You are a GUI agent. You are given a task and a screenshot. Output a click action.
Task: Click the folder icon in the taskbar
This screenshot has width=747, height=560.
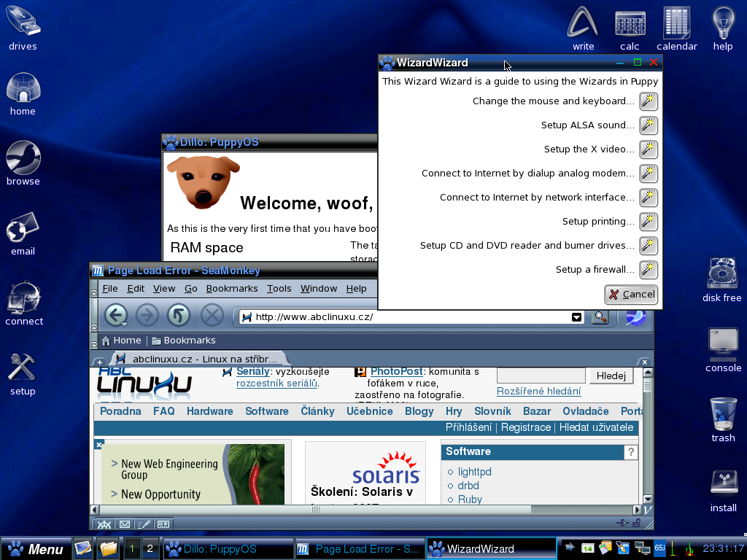(109, 548)
